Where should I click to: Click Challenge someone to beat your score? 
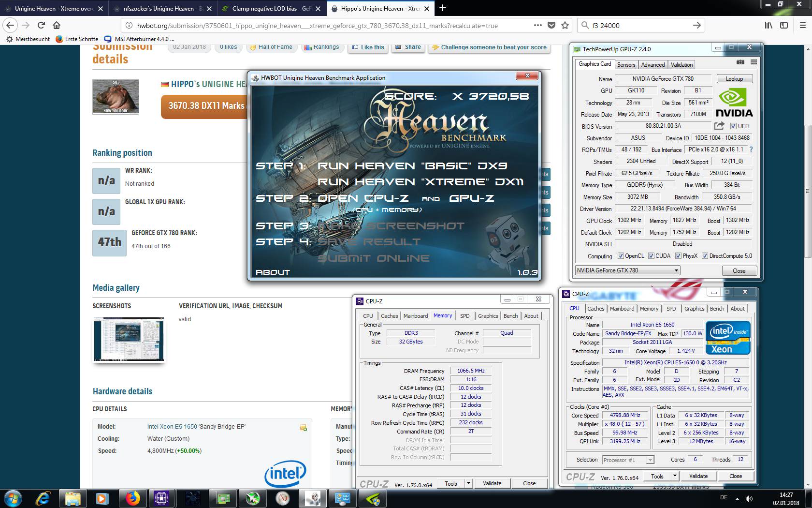point(489,47)
